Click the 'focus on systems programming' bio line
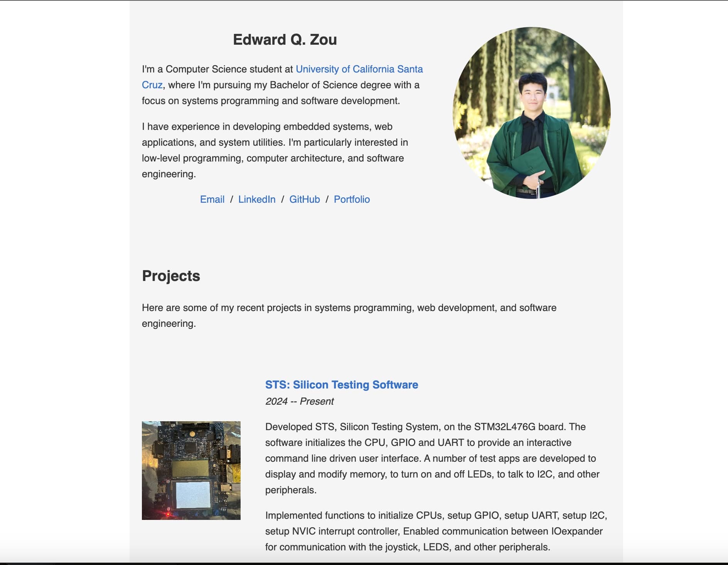728x565 pixels. pyautogui.click(x=271, y=101)
